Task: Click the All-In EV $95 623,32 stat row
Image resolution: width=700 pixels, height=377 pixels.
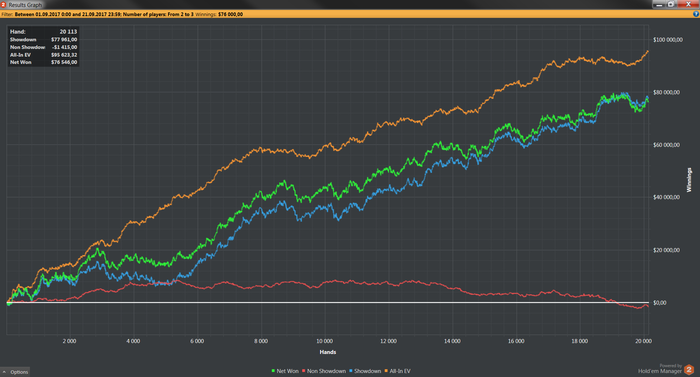Action: click(x=43, y=55)
